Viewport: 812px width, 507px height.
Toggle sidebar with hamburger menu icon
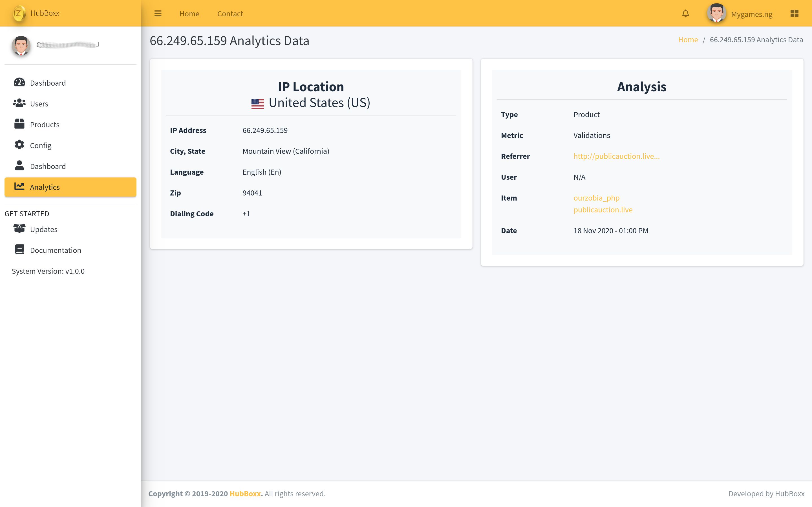point(158,14)
